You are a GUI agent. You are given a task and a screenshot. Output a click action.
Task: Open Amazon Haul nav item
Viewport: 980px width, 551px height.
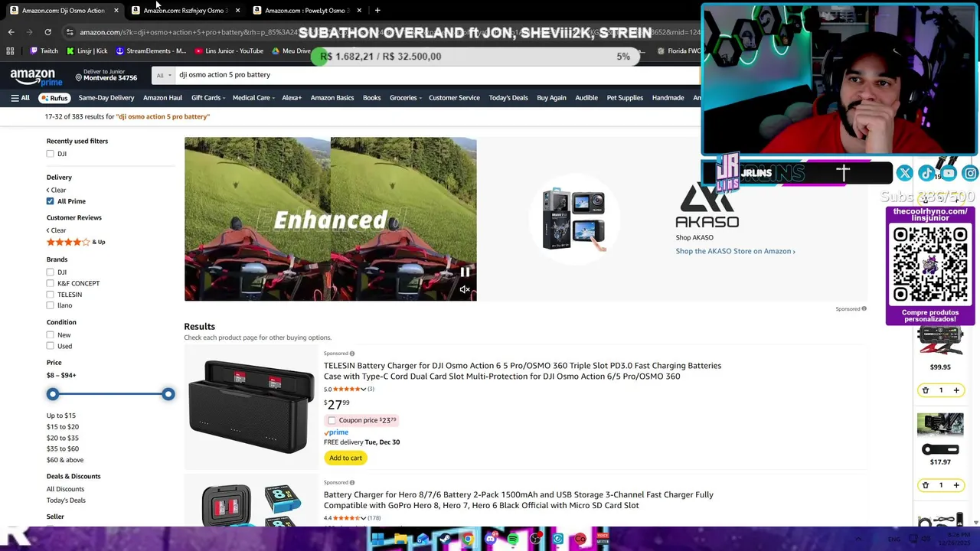pyautogui.click(x=162, y=98)
